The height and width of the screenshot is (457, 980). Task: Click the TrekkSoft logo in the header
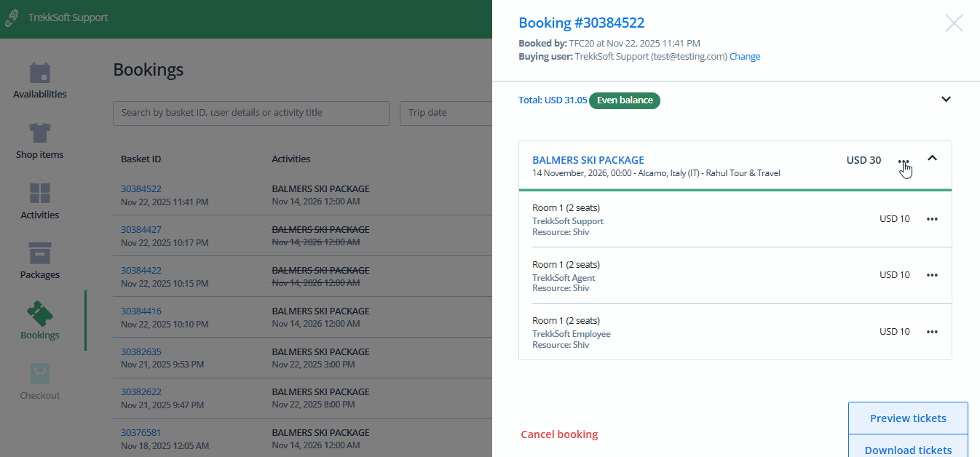tap(12, 18)
